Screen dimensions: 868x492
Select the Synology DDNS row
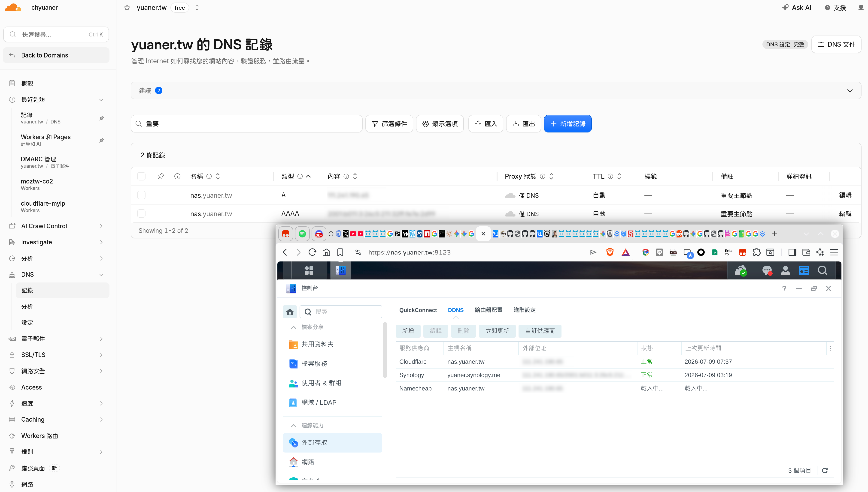pyautogui.click(x=614, y=375)
